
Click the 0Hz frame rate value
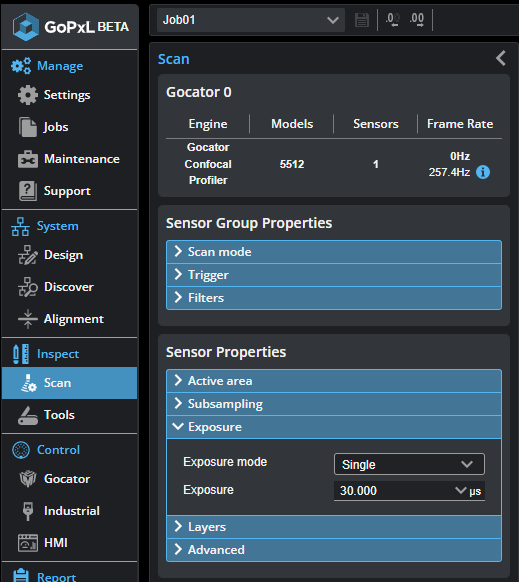[460, 156]
